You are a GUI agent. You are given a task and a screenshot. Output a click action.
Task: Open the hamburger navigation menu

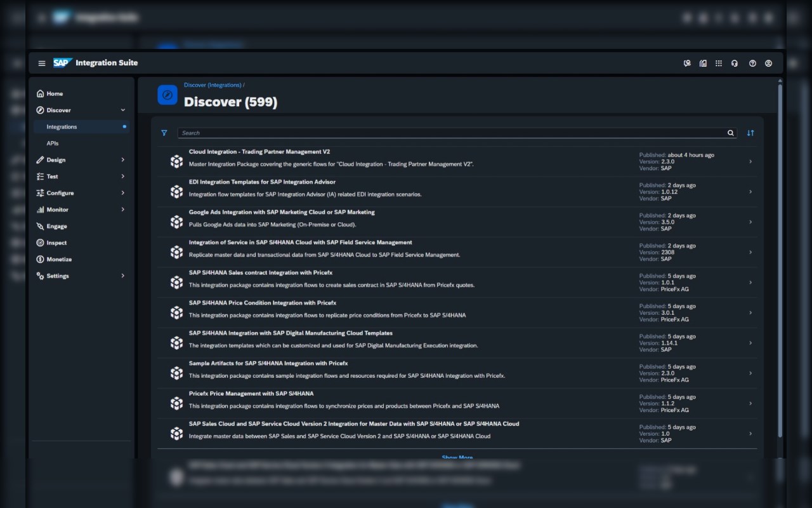click(42, 63)
